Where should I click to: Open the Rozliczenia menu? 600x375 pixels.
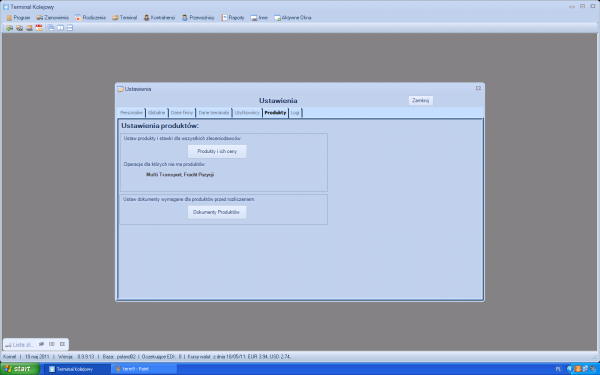91,18
